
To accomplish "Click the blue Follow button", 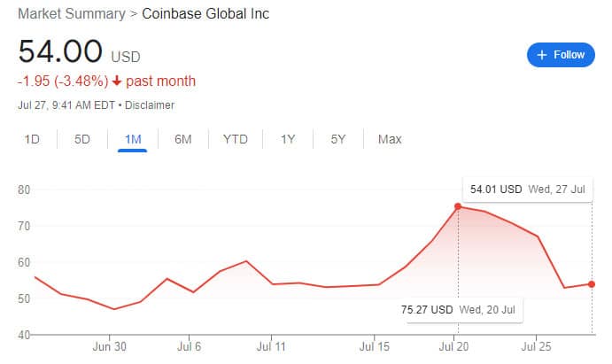I will click(561, 54).
